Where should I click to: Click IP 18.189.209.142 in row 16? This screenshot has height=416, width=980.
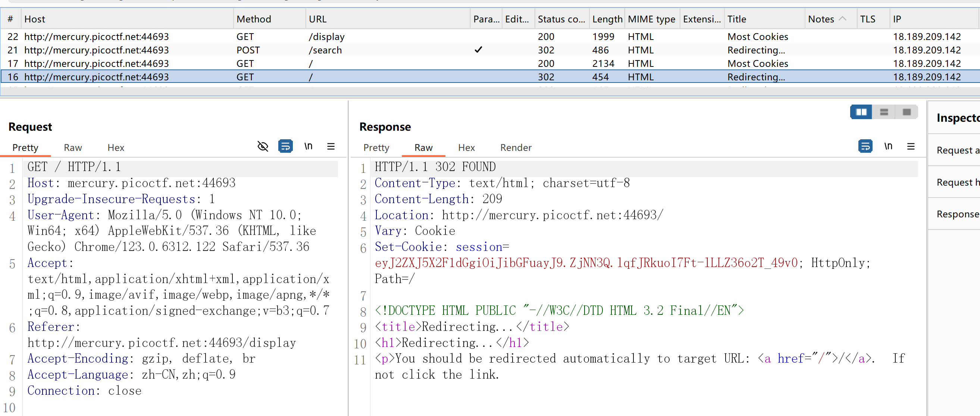[927, 77]
